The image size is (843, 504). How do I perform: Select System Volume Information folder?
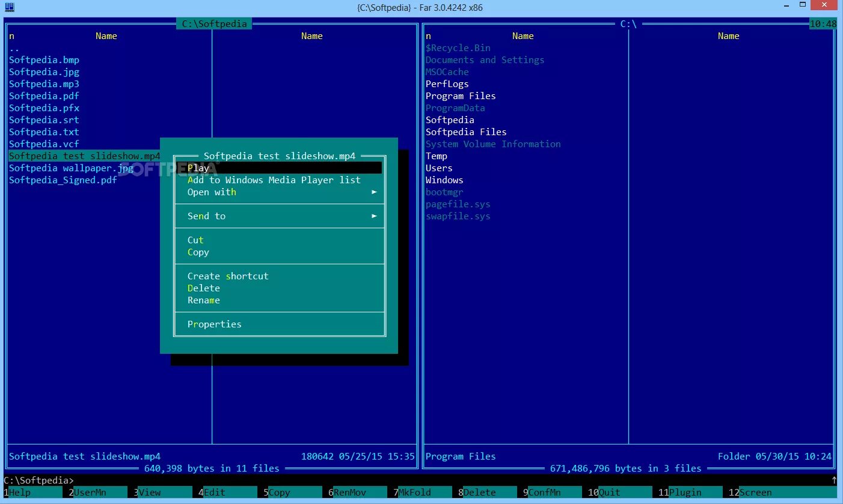[x=493, y=144]
